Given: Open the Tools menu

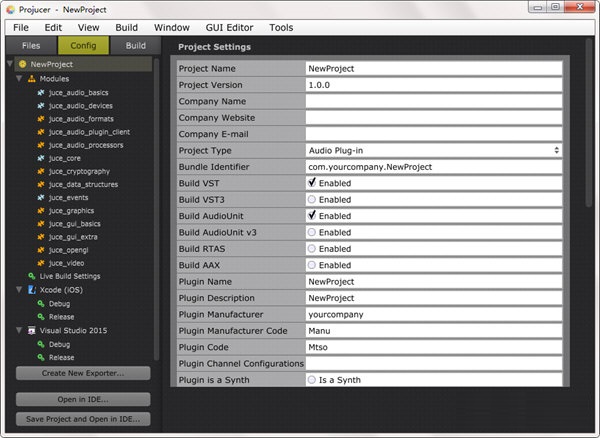Looking at the screenshot, I should [281, 28].
